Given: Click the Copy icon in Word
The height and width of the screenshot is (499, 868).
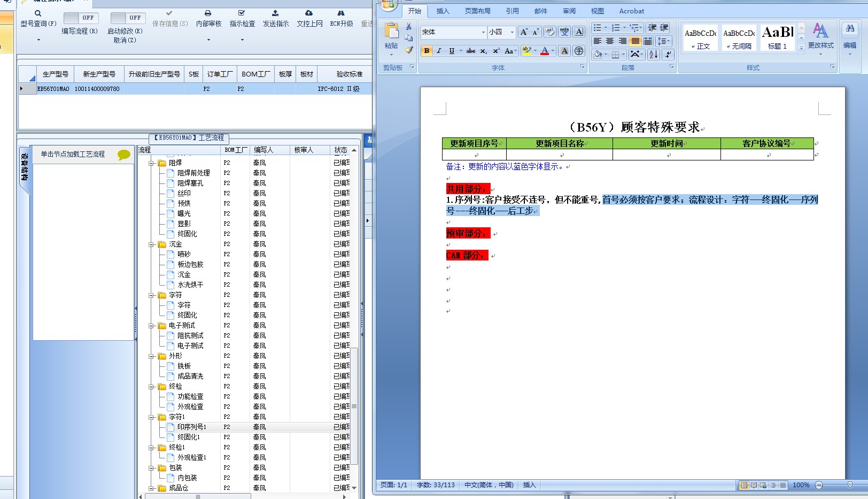Looking at the screenshot, I should coord(409,38).
